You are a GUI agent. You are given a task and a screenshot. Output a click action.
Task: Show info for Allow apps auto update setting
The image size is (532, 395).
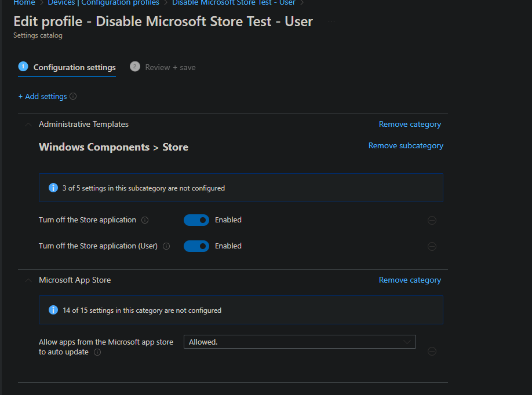97,352
